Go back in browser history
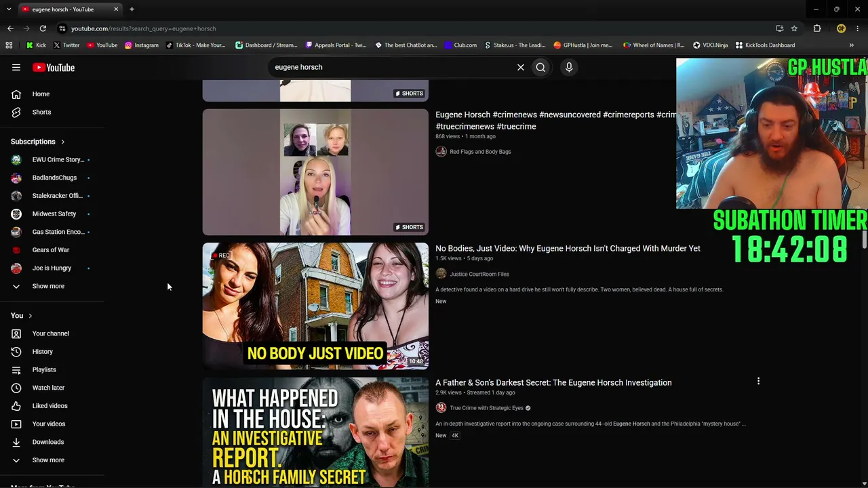The height and width of the screenshot is (488, 868). click(x=10, y=28)
